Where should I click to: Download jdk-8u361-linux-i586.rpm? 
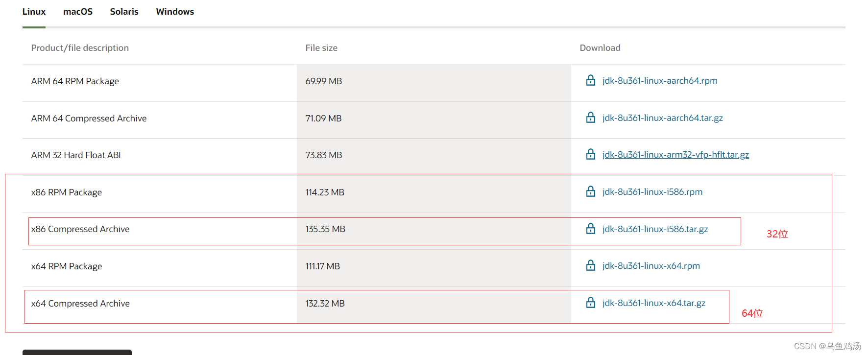[x=652, y=192]
